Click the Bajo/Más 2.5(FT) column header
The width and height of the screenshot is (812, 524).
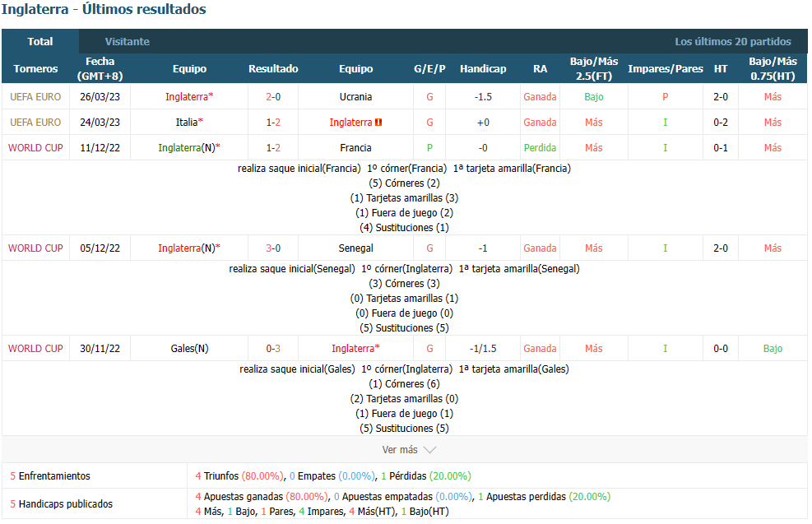[x=593, y=68]
